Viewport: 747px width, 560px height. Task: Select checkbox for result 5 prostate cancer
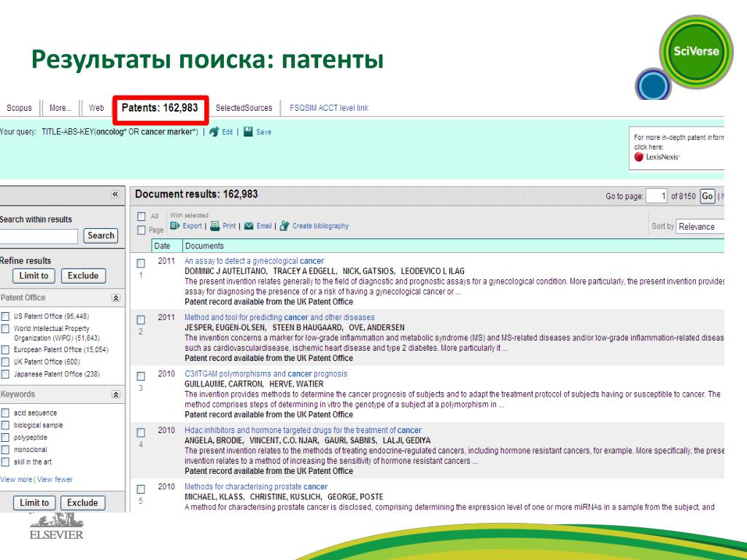(x=141, y=489)
